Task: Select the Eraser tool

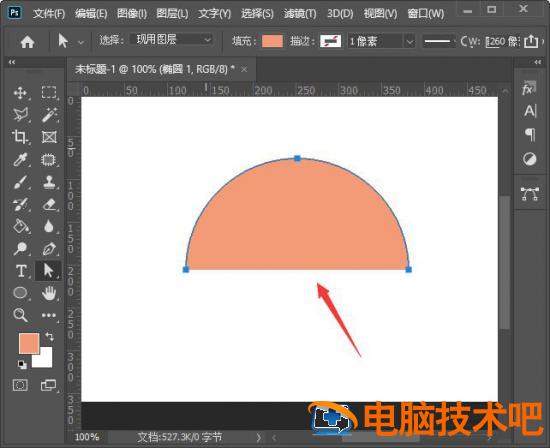Action: [49, 205]
